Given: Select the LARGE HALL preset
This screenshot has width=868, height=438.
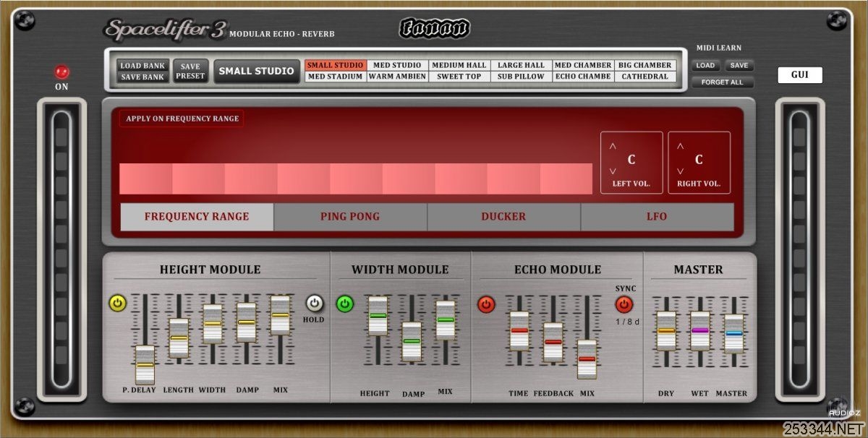Looking at the screenshot, I should point(521,65).
